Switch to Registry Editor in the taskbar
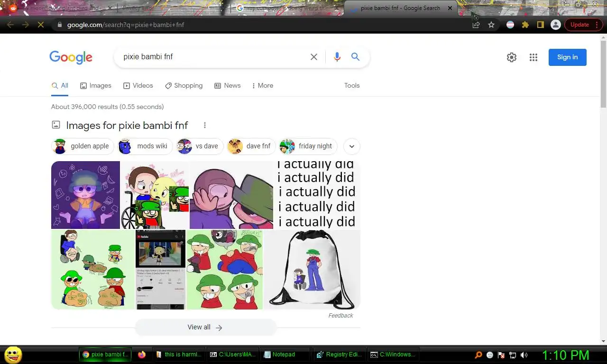The image size is (607, 364). click(x=339, y=355)
